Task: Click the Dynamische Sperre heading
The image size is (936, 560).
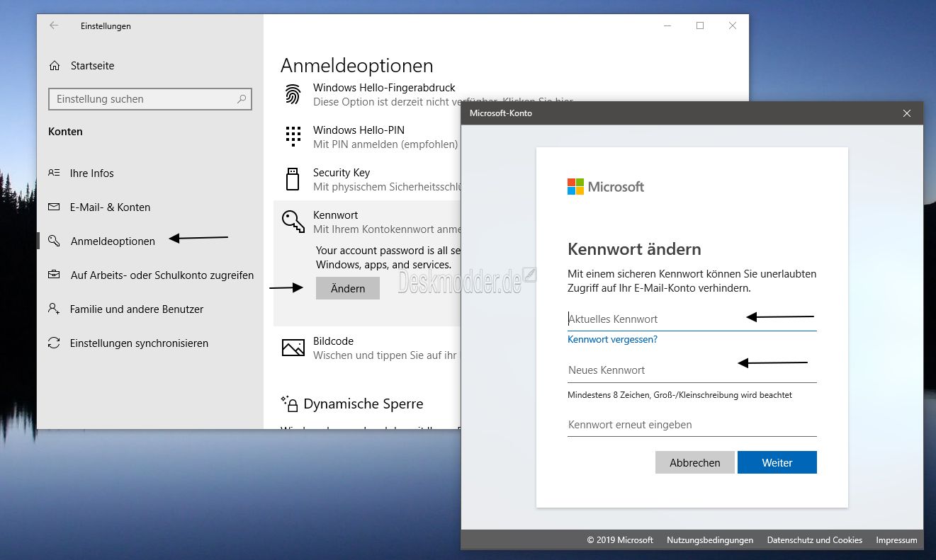Action: point(363,404)
